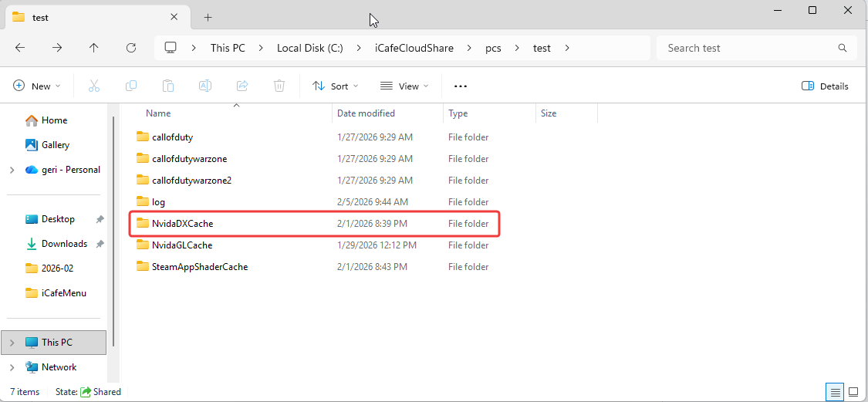Screen dimensions: 868x402
Task: Click the Paste clipboard icon
Action: click(x=168, y=86)
